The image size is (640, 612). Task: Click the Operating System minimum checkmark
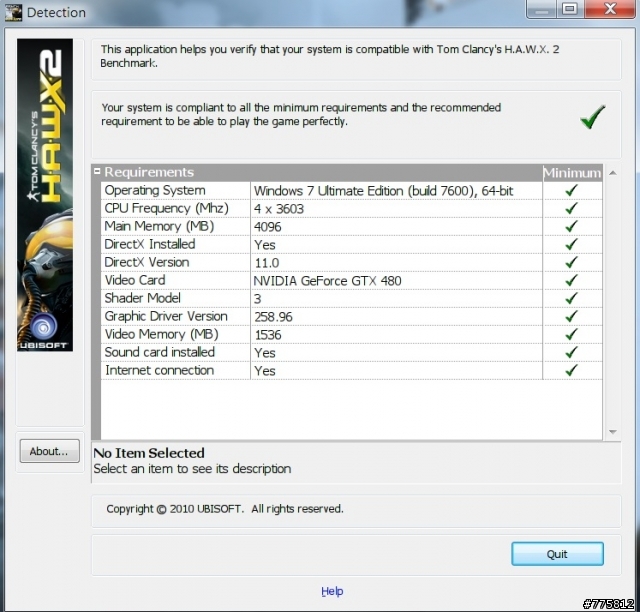point(571,190)
